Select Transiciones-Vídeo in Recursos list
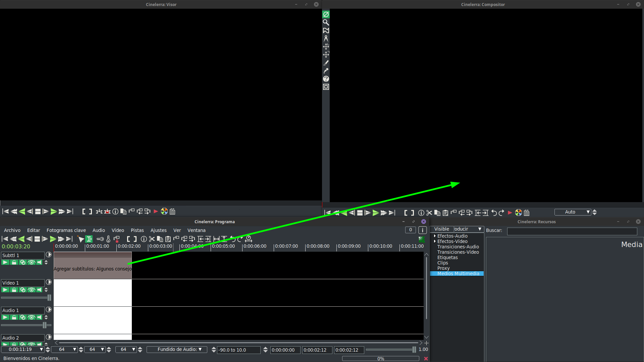This screenshot has width=644, height=362. click(x=458, y=252)
